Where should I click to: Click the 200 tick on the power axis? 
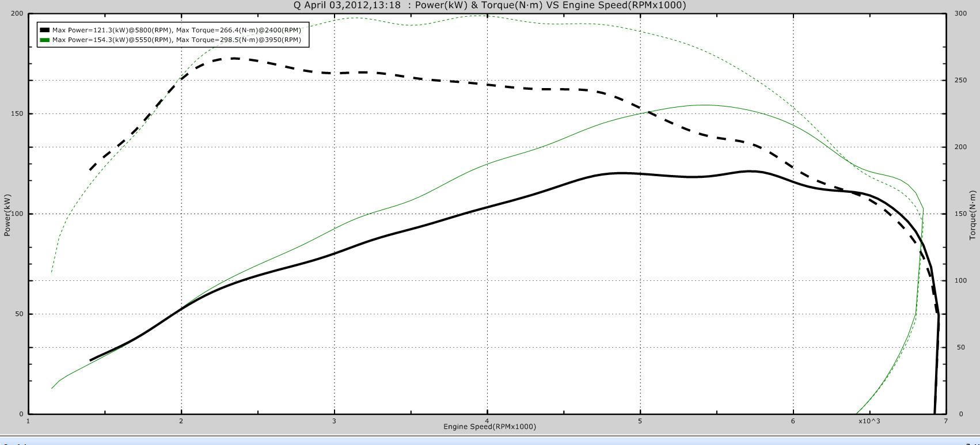coord(17,13)
